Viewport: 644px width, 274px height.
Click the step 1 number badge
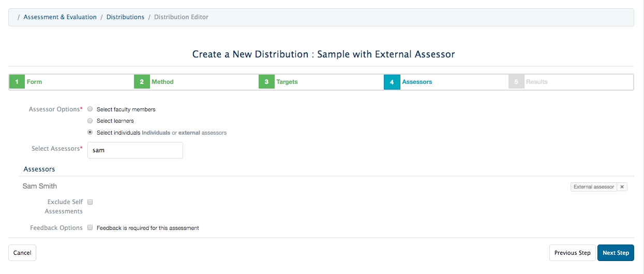[17, 82]
